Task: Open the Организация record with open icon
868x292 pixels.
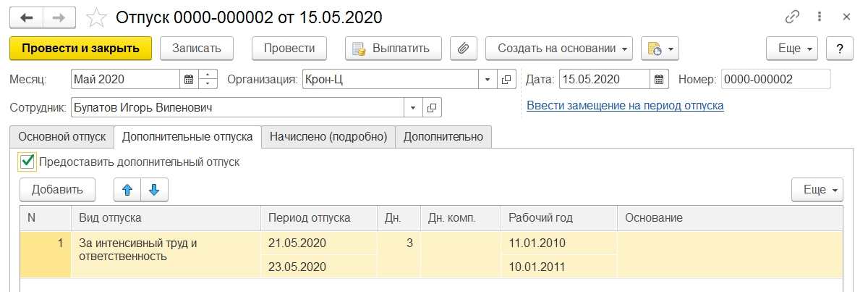Action: tap(506, 80)
